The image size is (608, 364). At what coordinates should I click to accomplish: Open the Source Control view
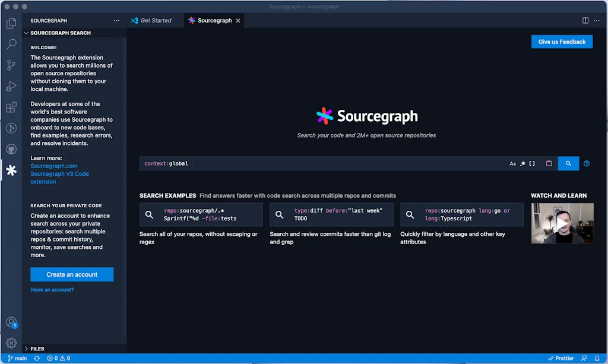pyautogui.click(x=11, y=65)
